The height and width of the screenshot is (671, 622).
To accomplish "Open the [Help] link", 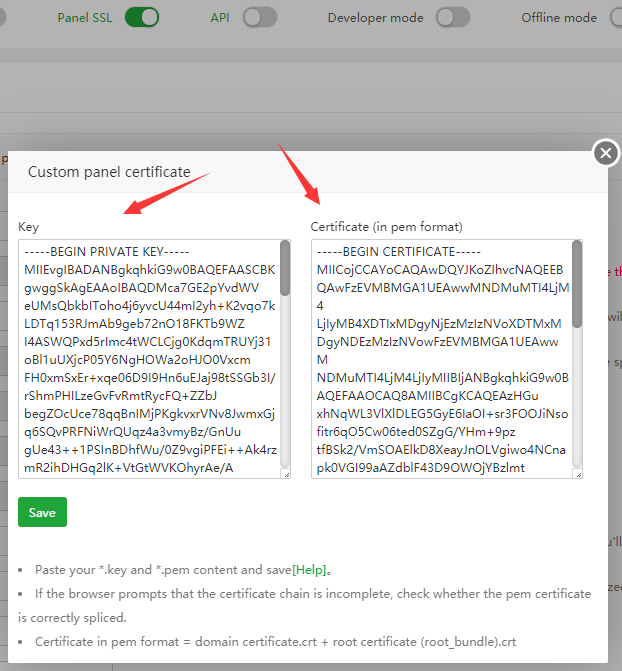I will point(309,570).
